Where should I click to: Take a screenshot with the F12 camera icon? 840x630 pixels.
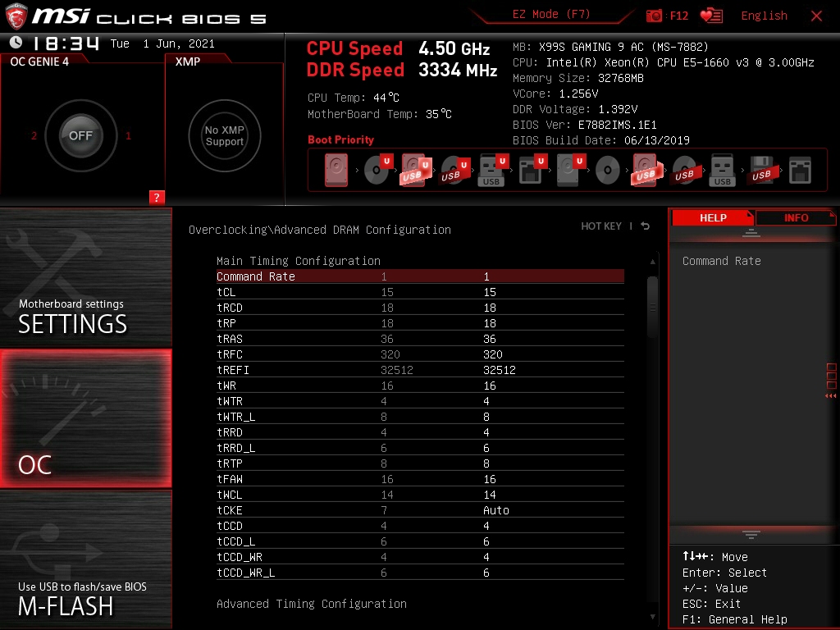654,16
